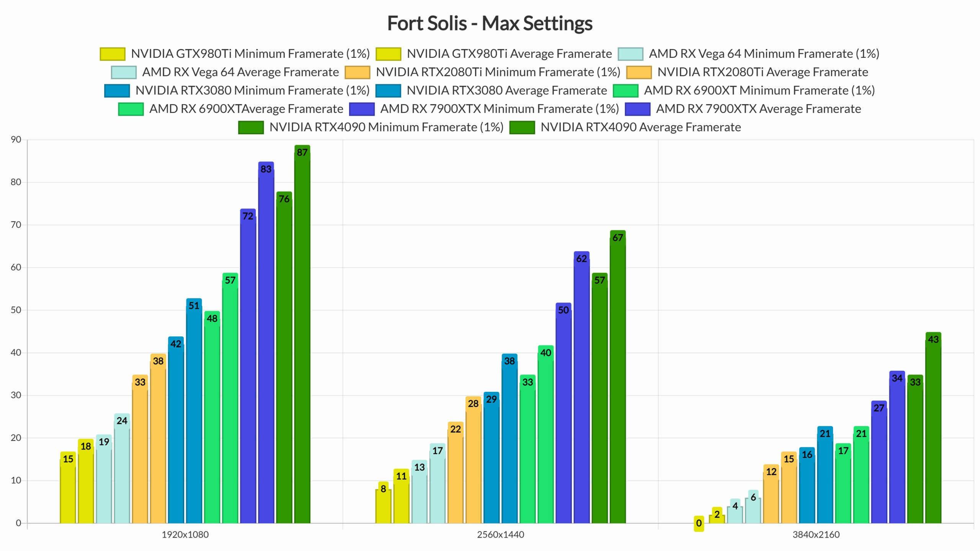The width and height of the screenshot is (980, 551).
Task: Click the AMD RX 7900XTX Average Framerate swatch
Action: (637, 109)
